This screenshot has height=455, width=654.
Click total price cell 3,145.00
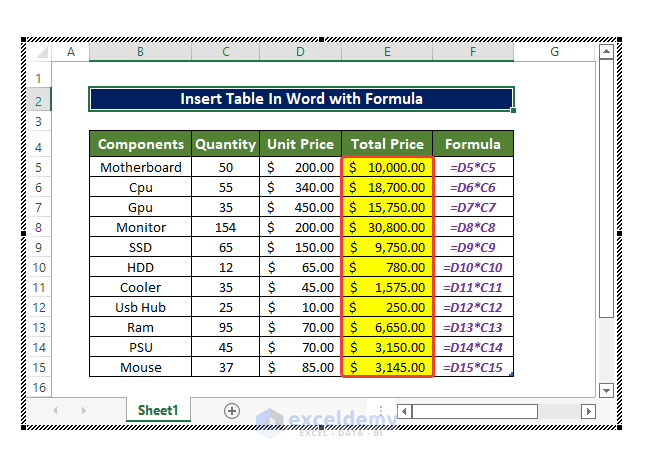[387, 367]
